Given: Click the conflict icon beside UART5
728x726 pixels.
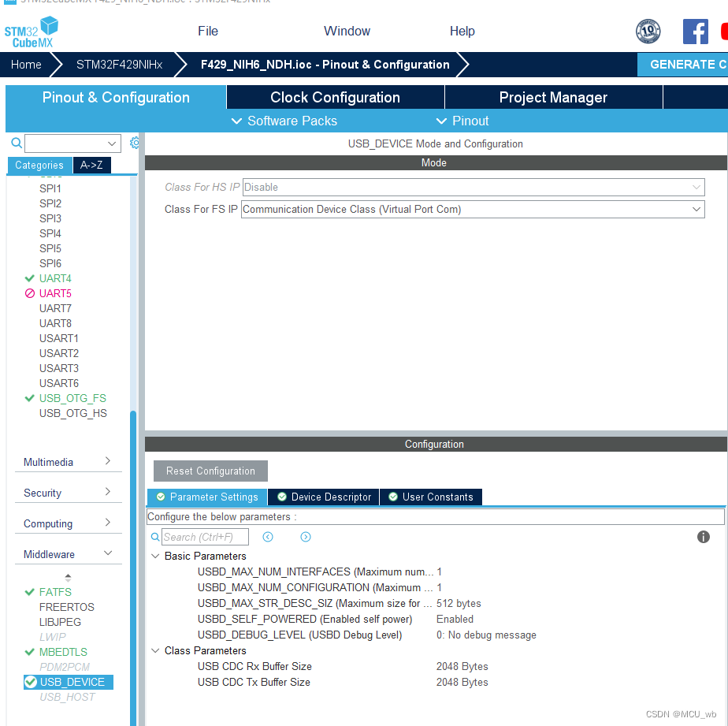Looking at the screenshot, I should point(30,293).
